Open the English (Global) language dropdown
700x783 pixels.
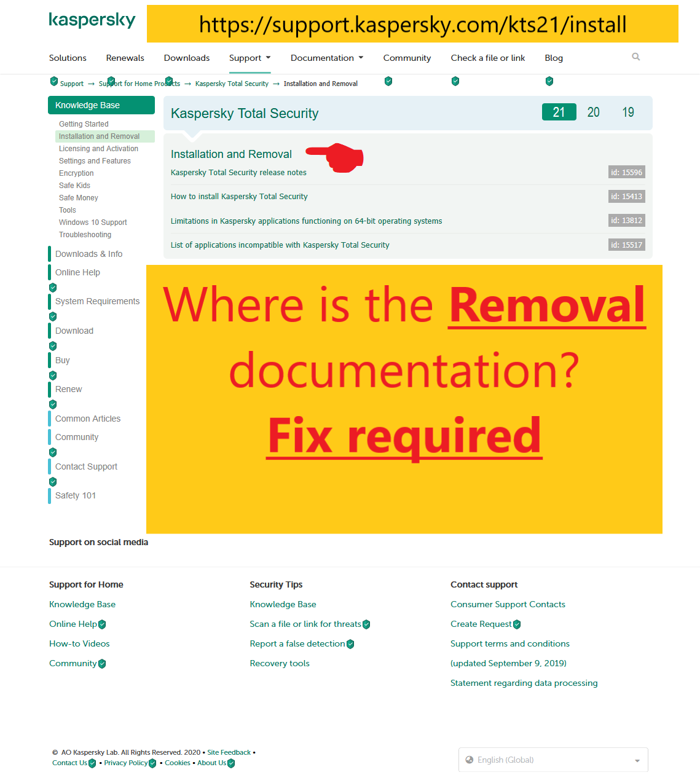point(553,760)
